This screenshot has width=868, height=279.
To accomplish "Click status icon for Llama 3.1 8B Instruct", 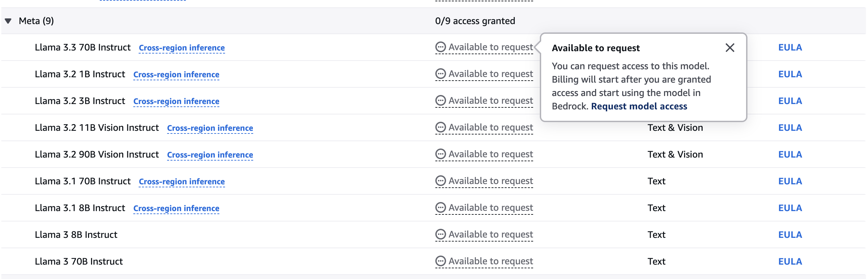I will [x=440, y=208].
